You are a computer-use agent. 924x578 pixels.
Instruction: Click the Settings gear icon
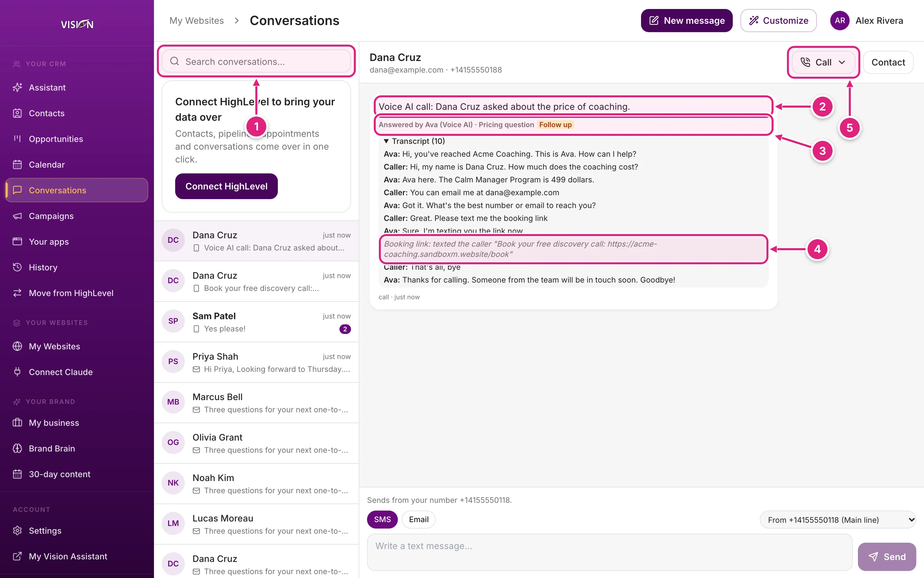pyautogui.click(x=17, y=530)
